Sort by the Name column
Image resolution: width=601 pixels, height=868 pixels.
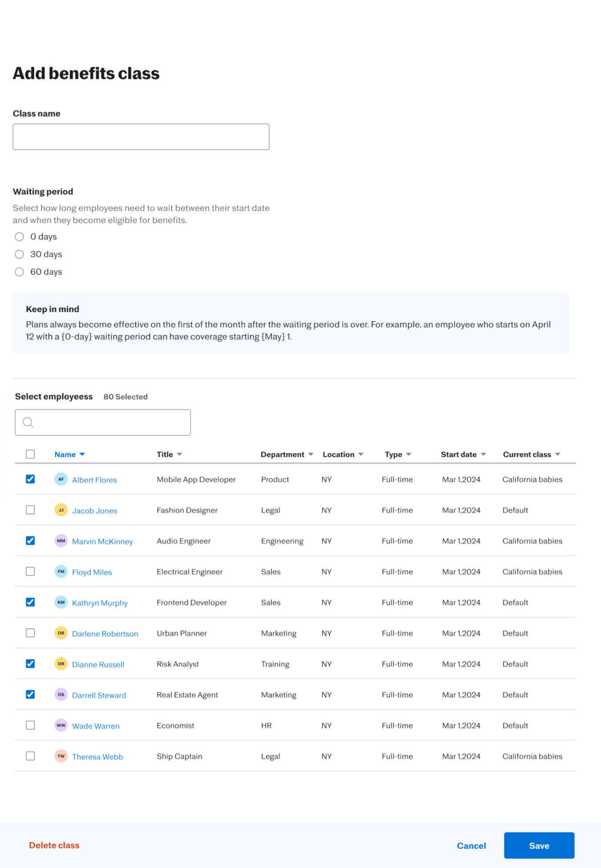[x=69, y=454]
